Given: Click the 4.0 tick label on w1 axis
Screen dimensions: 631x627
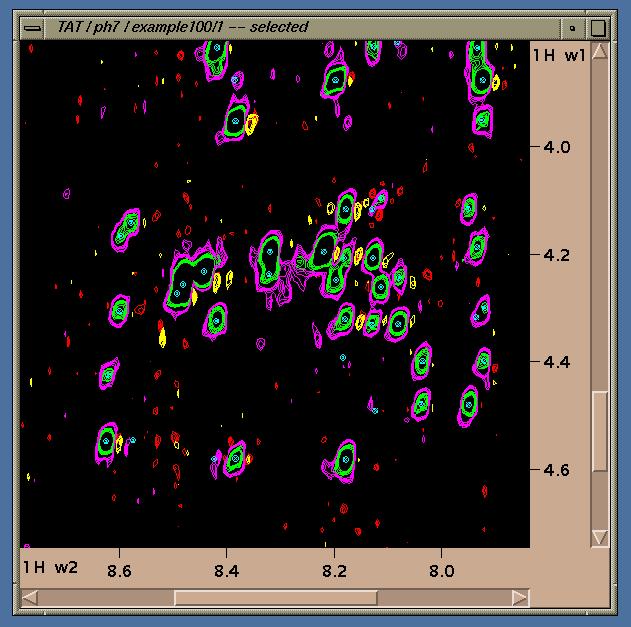Looking at the screenshot, I should pos(557,148).
